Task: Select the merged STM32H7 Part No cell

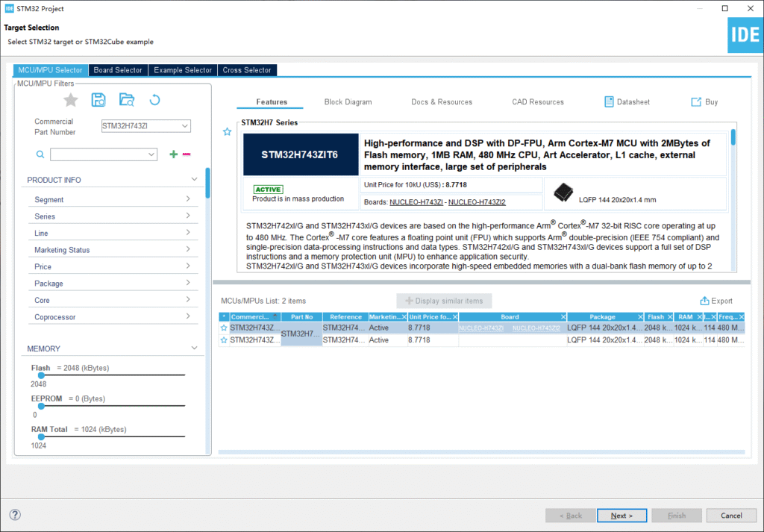Action: [301, 334]
